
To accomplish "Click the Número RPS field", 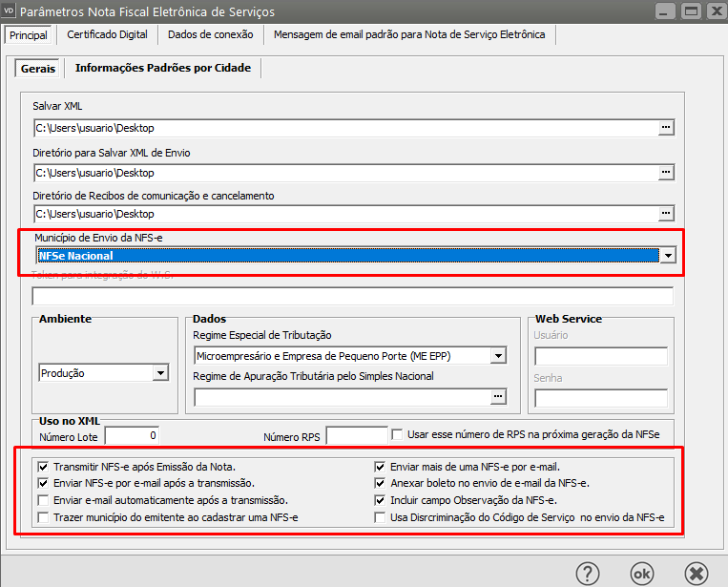I will coord(357,435).
